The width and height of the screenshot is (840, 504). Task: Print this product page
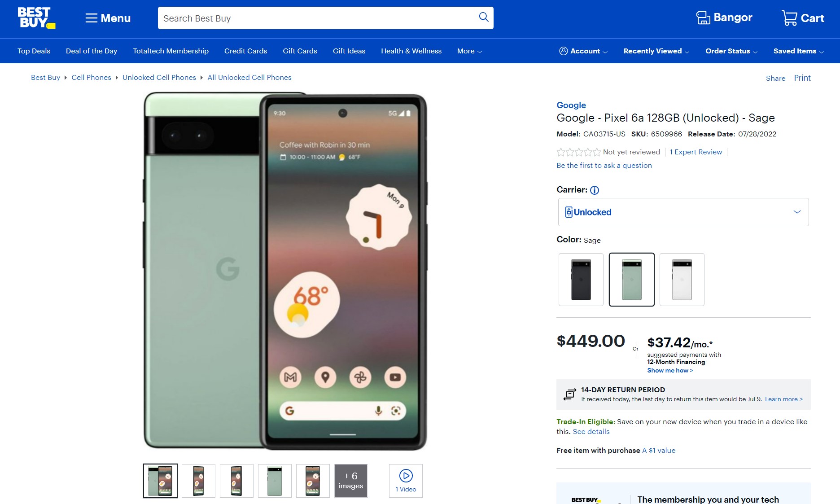802,78
